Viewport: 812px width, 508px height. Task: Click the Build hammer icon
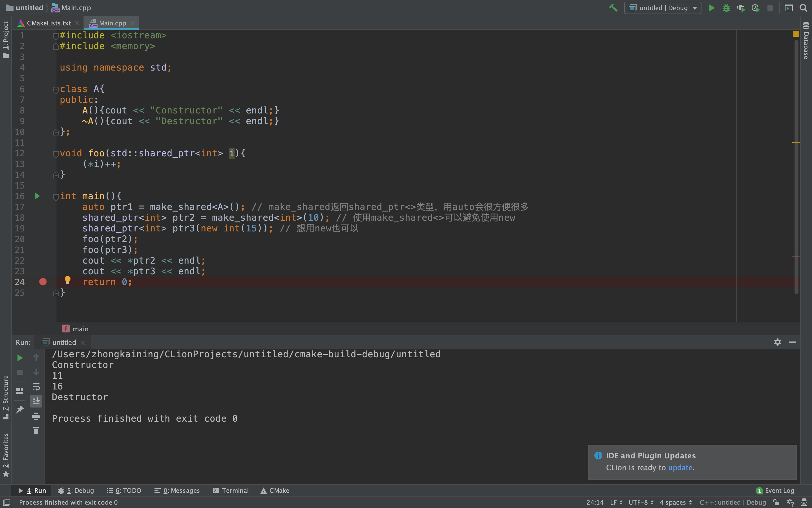click(613, 8)
